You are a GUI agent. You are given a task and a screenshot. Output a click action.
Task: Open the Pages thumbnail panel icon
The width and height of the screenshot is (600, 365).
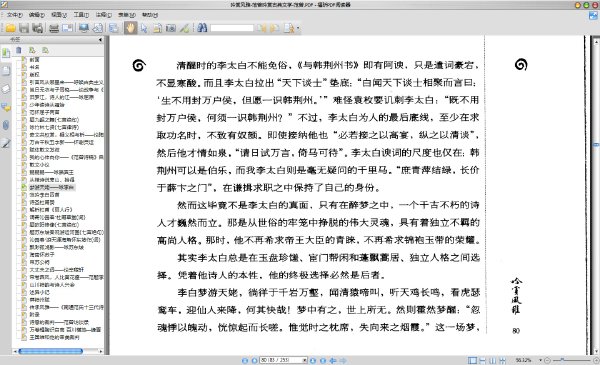pos(6,71)
